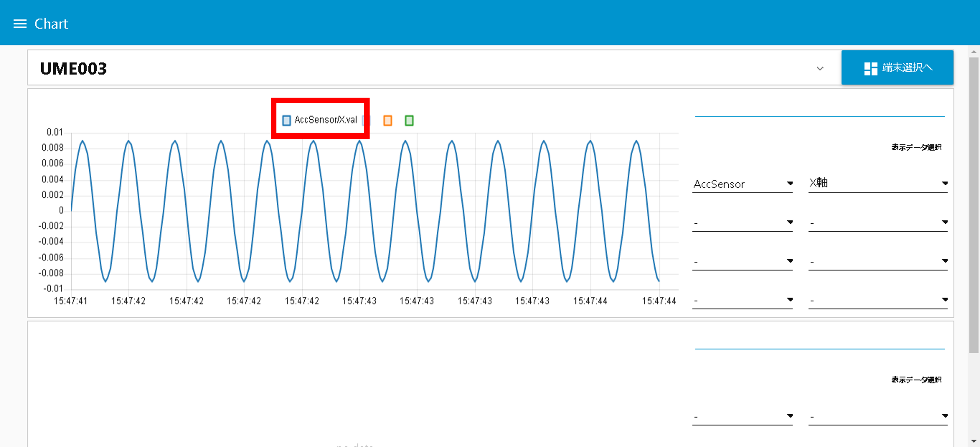
Task: Expand the UME003 device dropdown chevron
Action: pos(820,68)
